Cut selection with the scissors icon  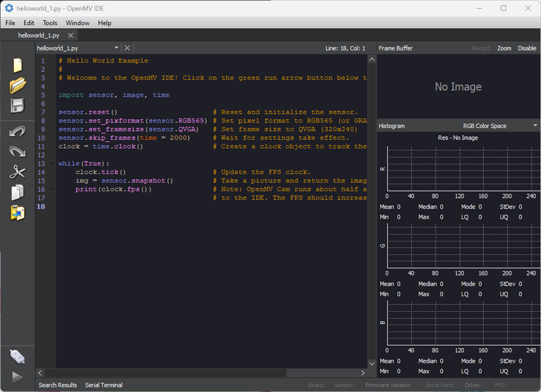17,172
